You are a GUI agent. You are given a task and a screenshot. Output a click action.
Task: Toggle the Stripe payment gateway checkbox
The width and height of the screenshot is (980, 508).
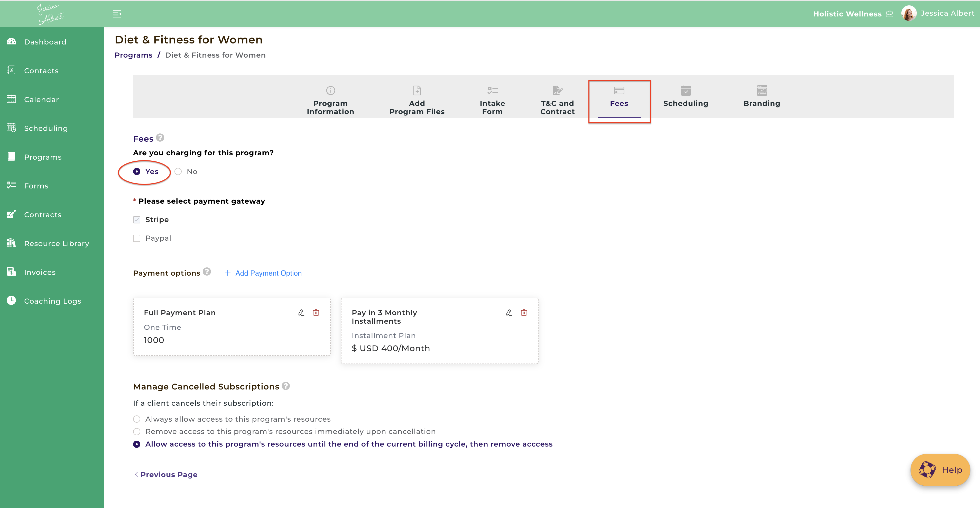pyautogui.click(x=137, y=220)
